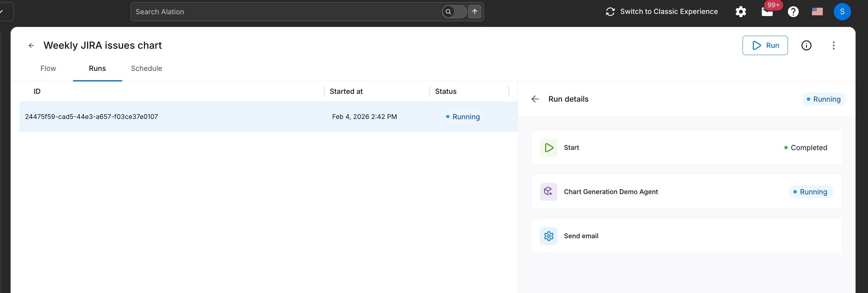This screenshot has width=868, height=293.
Task: Open the help center icon
Action: [793, 12]
